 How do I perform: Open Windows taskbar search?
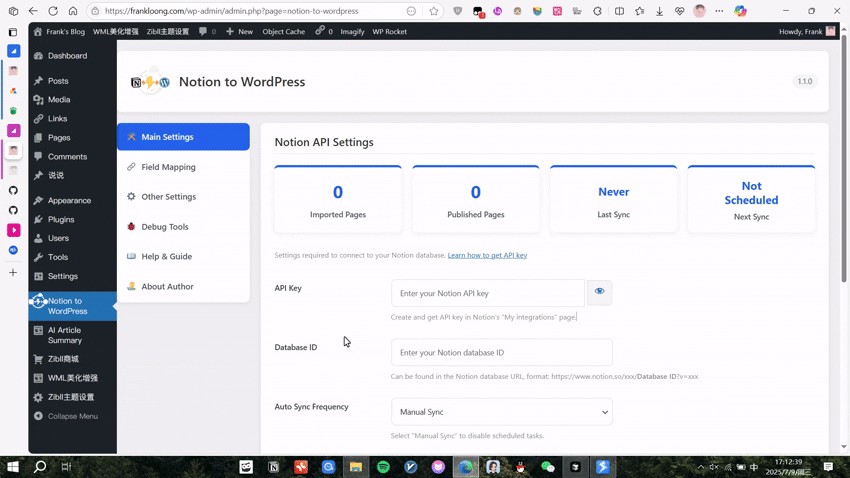coord(40,467)
